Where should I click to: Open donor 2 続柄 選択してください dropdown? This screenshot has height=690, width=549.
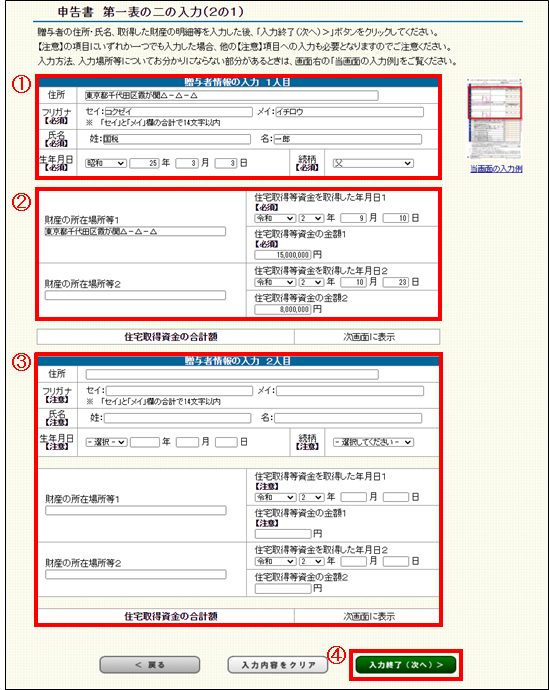point(373,442)
